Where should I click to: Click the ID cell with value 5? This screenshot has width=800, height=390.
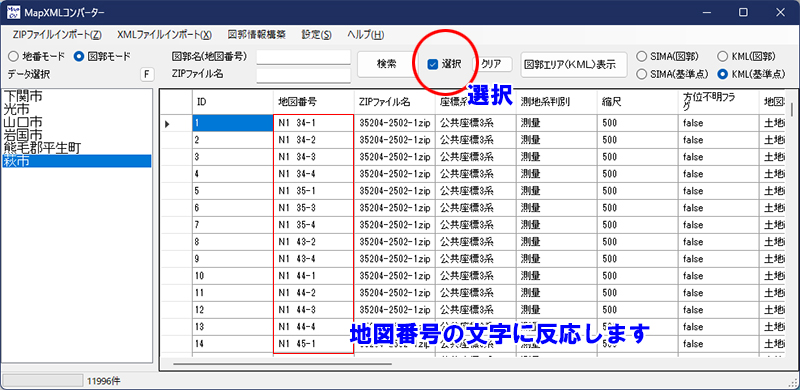coord(233,191)
